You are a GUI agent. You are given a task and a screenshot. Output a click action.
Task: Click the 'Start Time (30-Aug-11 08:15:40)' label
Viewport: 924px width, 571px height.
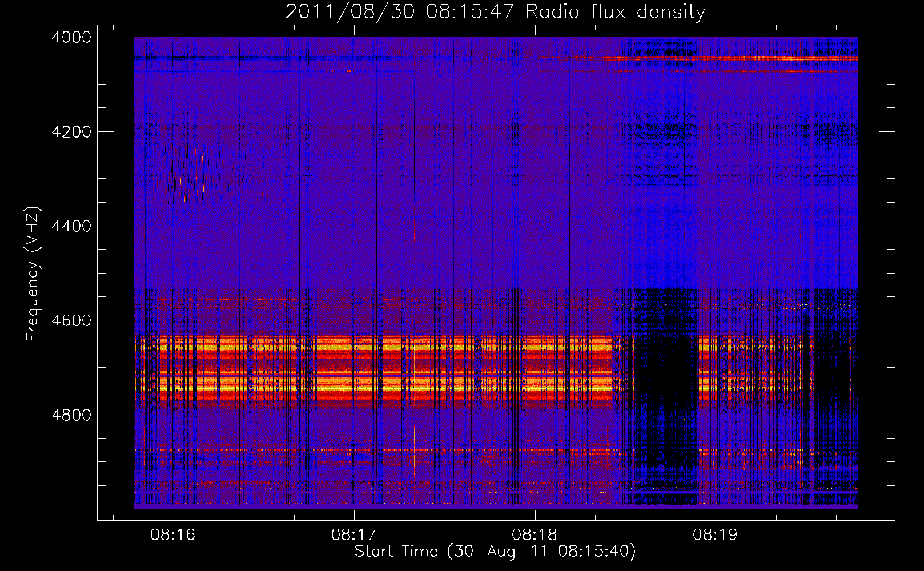(x=495, y=552)
